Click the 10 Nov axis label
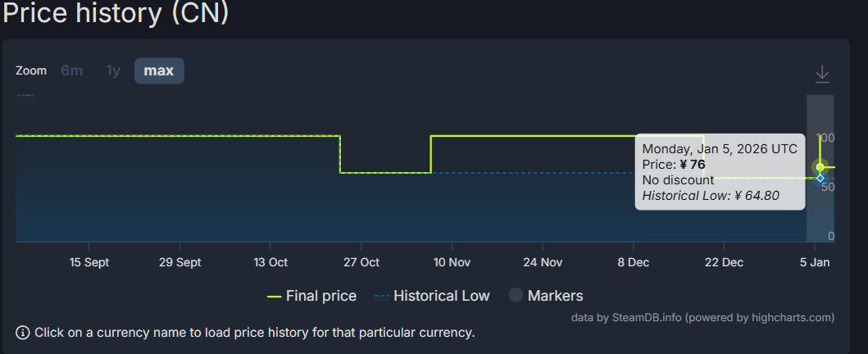868x354 pixels. (x=451, y=262)
